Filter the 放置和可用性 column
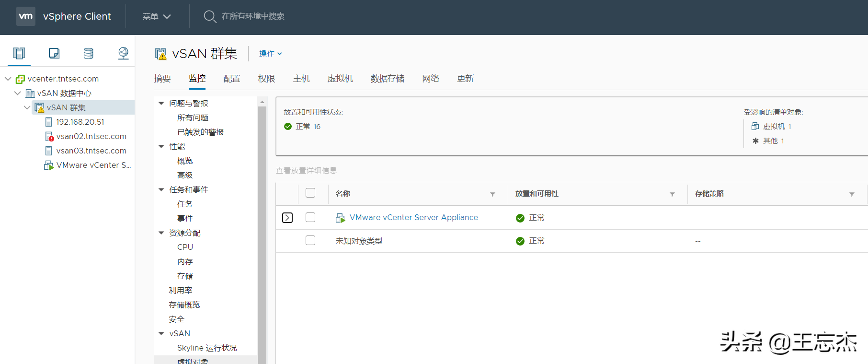This screenshot has width=868, height=364. click(x=672, y=194)
